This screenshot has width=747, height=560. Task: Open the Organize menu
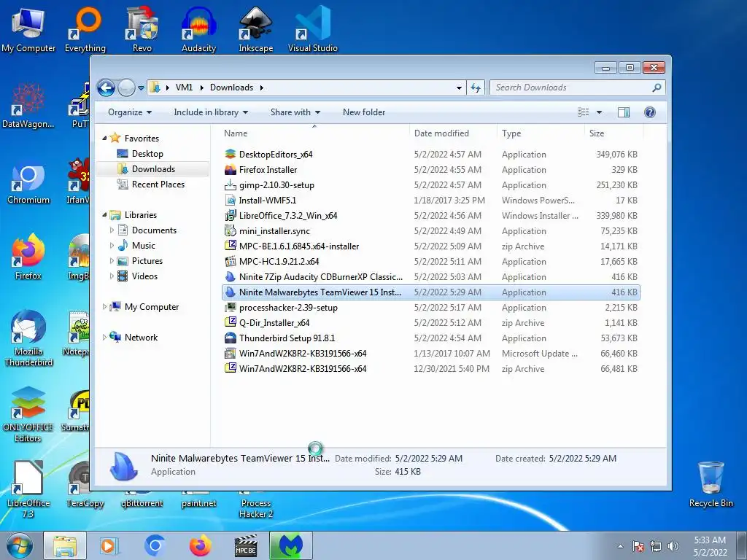pos(130,112)
